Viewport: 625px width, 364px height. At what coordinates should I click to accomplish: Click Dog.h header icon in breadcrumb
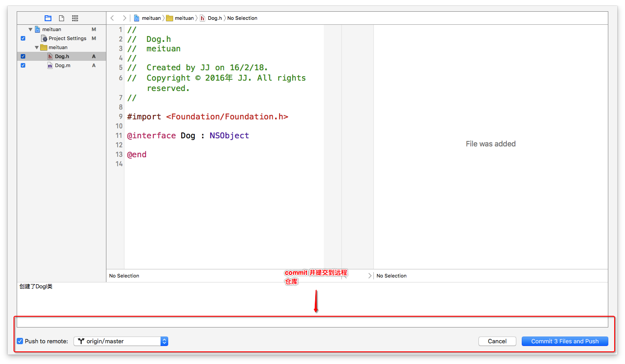coord(202,18)
